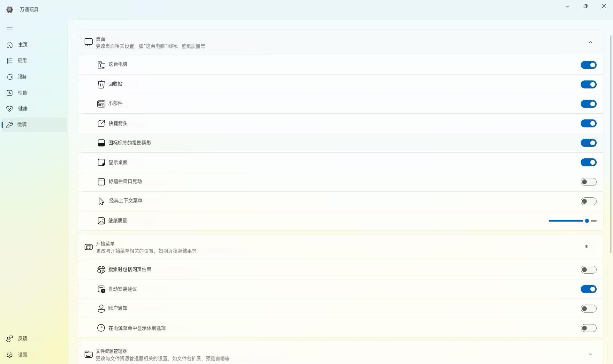Click the 壁纸质量 slider handle
Viewport: 613px width, 364px height.
coord(587,221)
